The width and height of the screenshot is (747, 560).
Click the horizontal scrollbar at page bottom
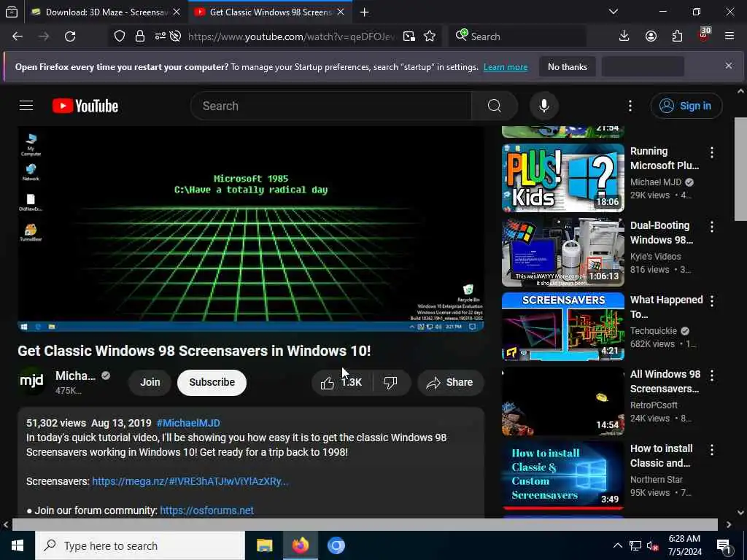[365, 524]
